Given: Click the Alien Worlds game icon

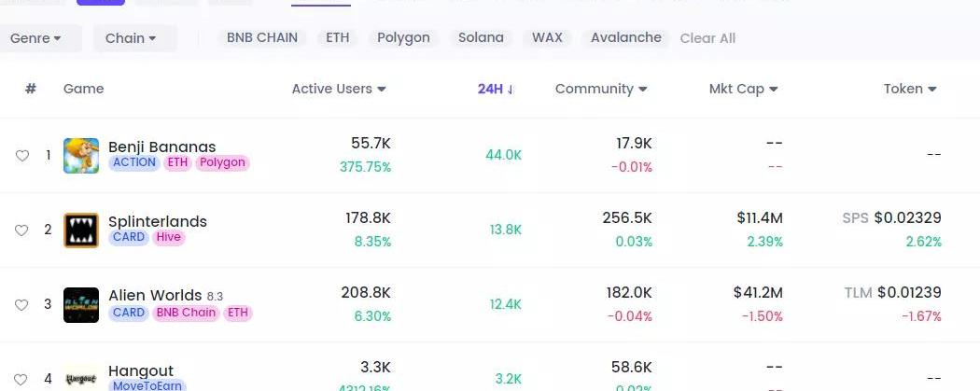Looking at the screenshot, I should tap(81, 305).
